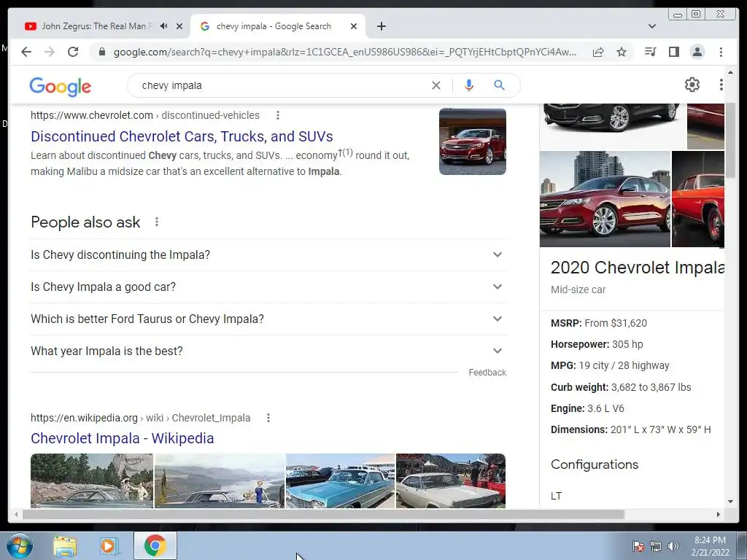Open Google quick settings gear
The width and height of the screenshot is (747, 560).
click(692, 85)
